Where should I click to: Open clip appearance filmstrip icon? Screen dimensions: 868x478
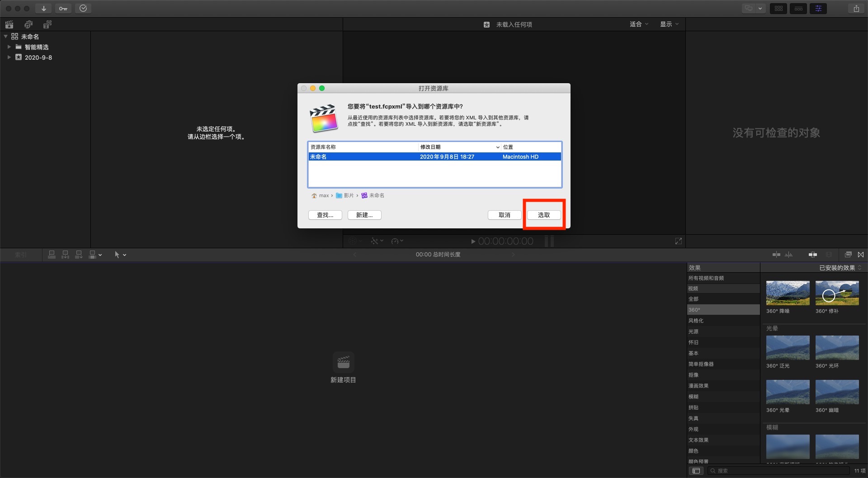829,255
